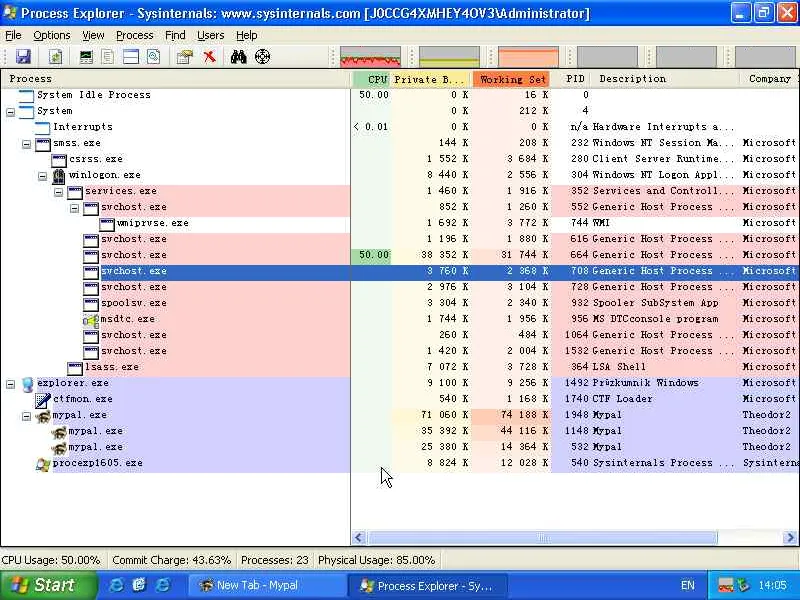Select the System Idle Process row
The height and width of the screenshot is (600, 800).
tap(400, 95)
